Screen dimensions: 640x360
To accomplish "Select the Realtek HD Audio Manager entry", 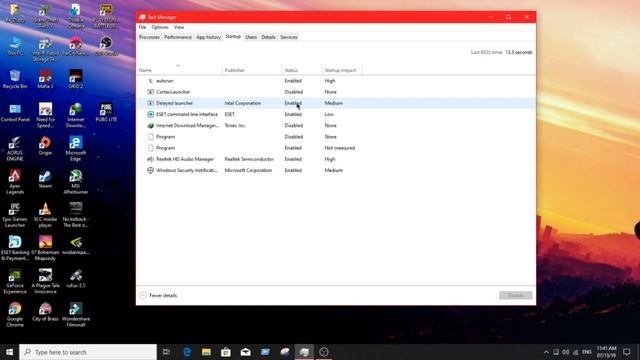I will [x=336, y=159].
